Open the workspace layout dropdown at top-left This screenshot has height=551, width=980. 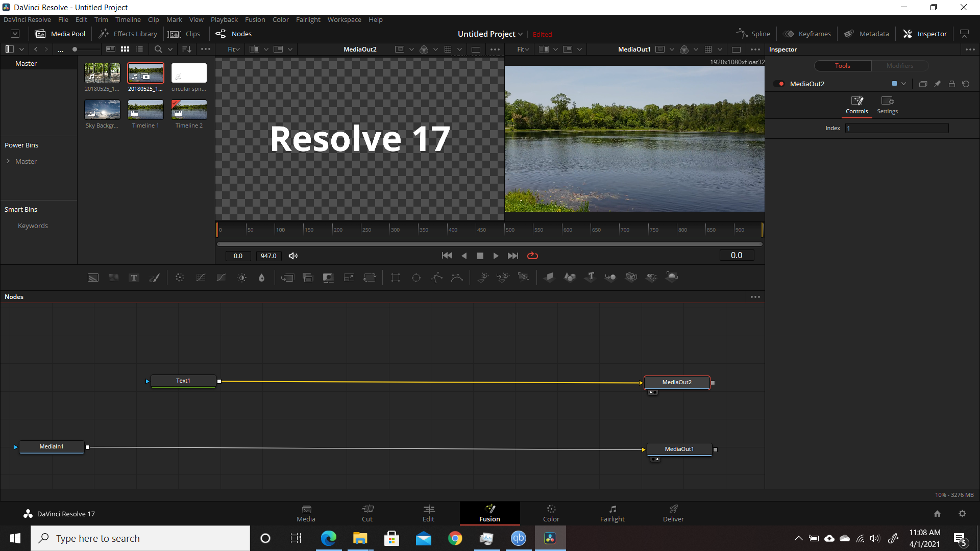click(x=15, y=34)
